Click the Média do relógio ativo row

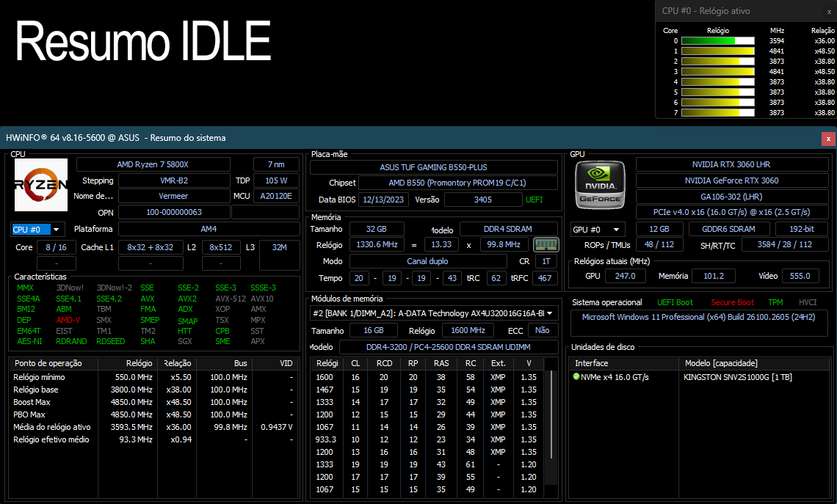coord(153,427)
